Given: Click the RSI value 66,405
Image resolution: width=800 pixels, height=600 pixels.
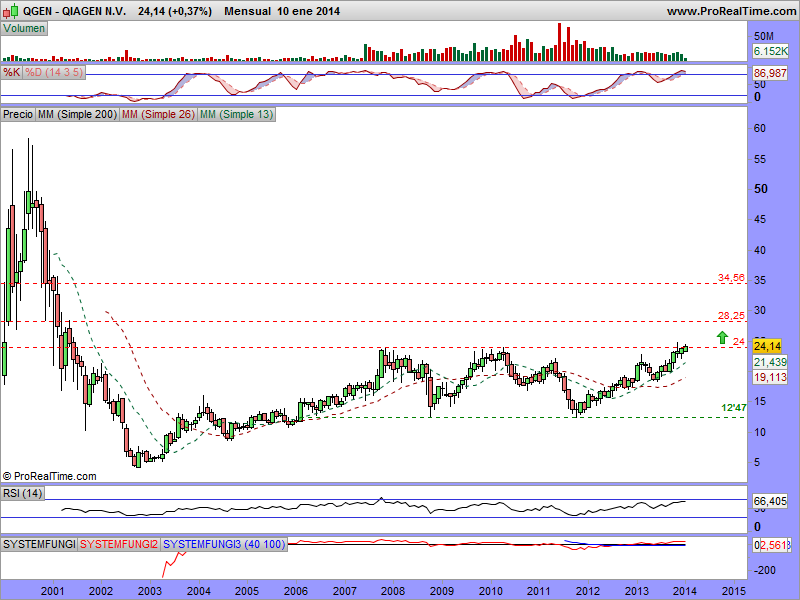Looking at the screenshot, I should [x=770, y=501].
